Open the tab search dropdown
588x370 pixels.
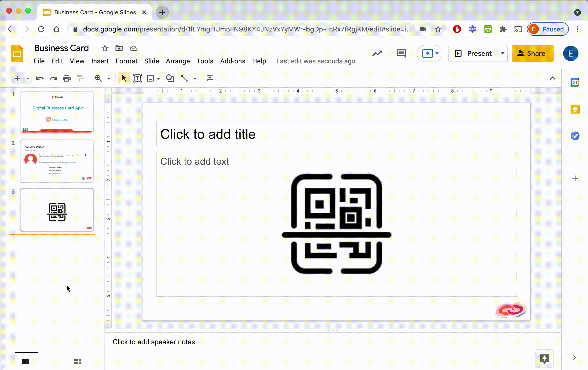(x=577, y=12)
